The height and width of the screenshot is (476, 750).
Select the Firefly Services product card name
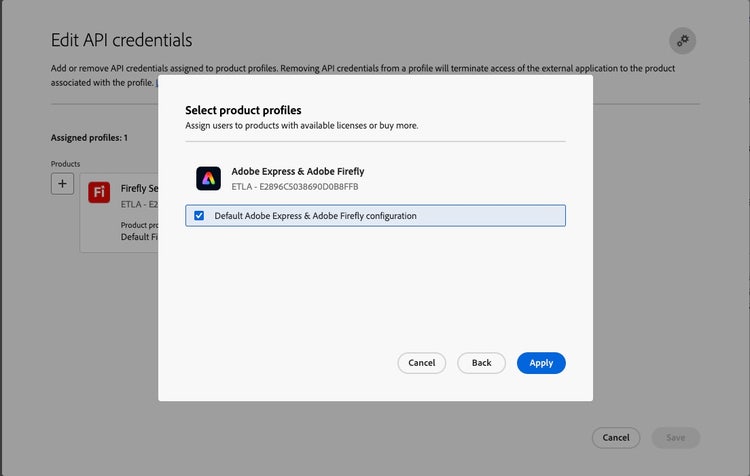pyautogui.click(x=139, y=188)
